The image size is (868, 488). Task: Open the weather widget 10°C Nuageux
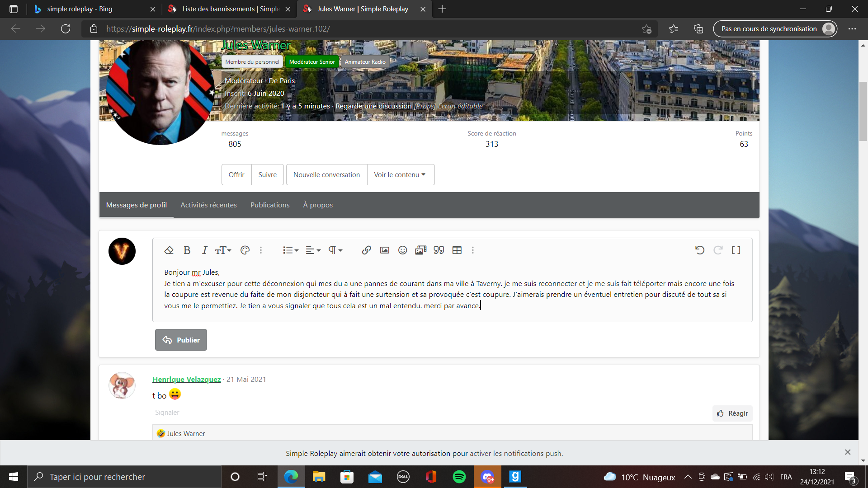tap(639, 477)
